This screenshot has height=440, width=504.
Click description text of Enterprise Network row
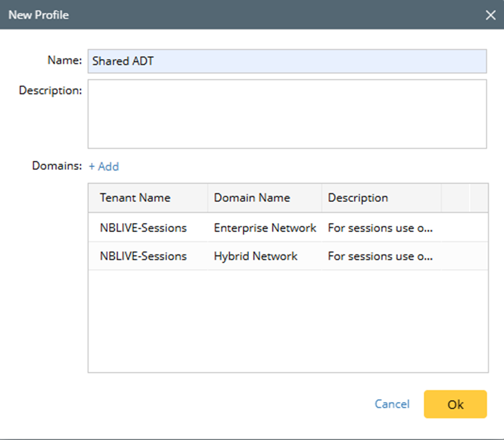click(x=380, y=228)
